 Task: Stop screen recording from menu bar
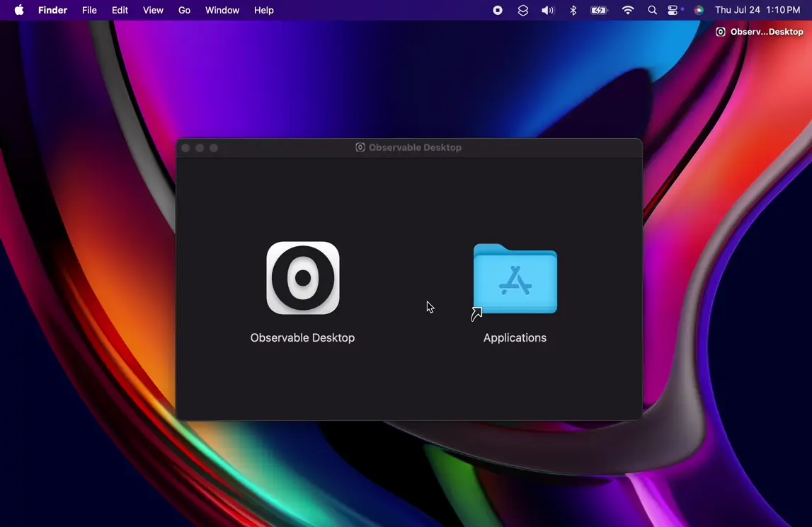pos(498,11)
